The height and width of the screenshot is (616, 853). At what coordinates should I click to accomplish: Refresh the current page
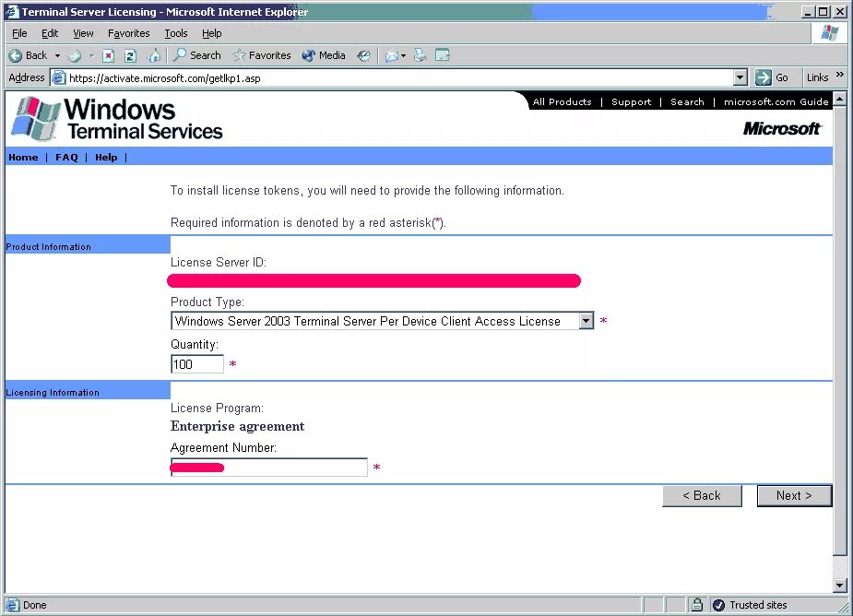pos(130,55)
